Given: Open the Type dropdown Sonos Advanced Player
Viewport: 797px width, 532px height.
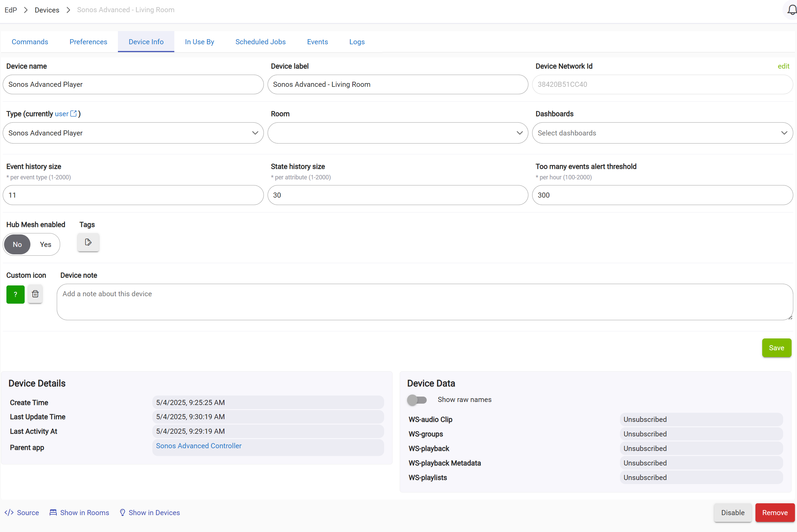Looking at the screenshot, I should tap(133, 133).
